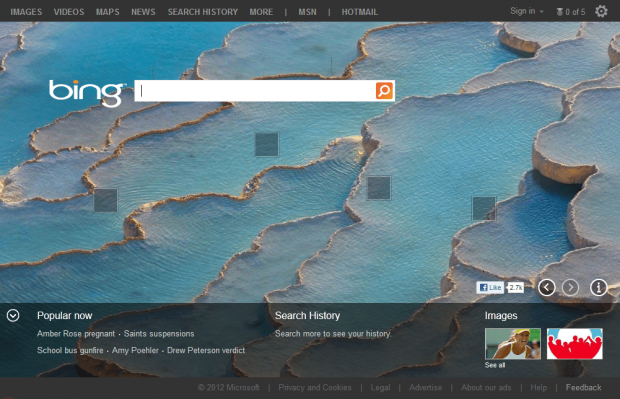
Task: Click the Facebook Like button
Action: pyautogui.click(x=490, y=287)
